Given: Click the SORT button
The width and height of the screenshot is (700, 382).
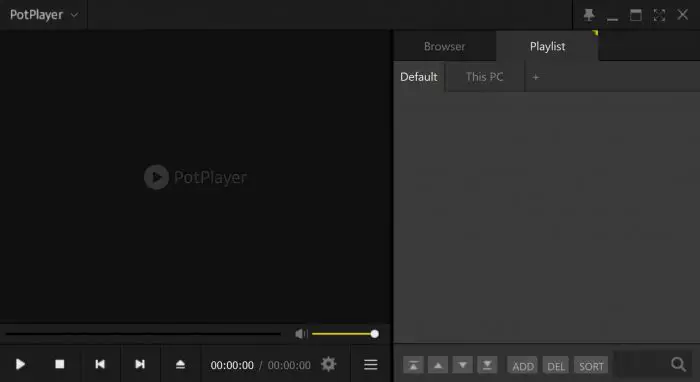Looking at the screenshot, I should pyautogui.click(x=591, y=366).
